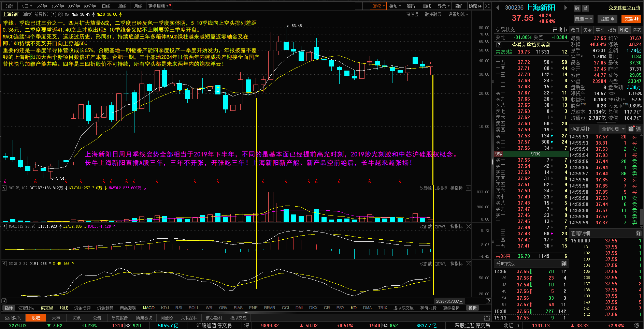Click 查看完整档买卖盘 link

pyautogui.click(x=531, y=45)
